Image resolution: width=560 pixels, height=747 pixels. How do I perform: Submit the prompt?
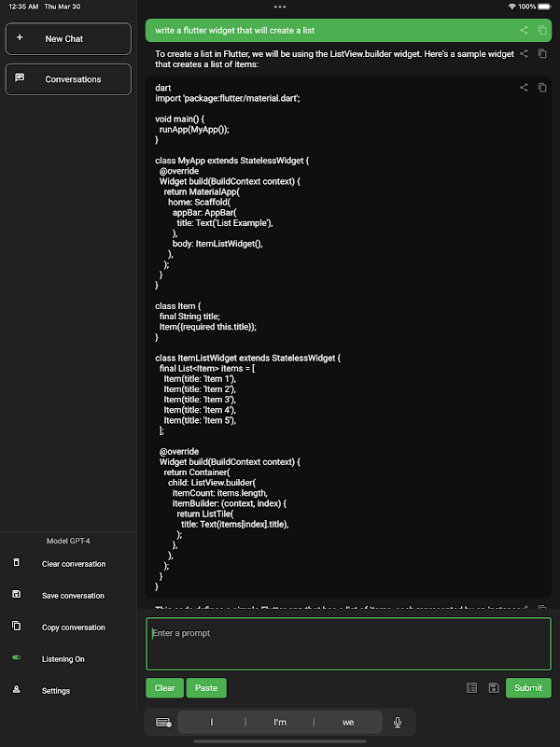[528, 688]
